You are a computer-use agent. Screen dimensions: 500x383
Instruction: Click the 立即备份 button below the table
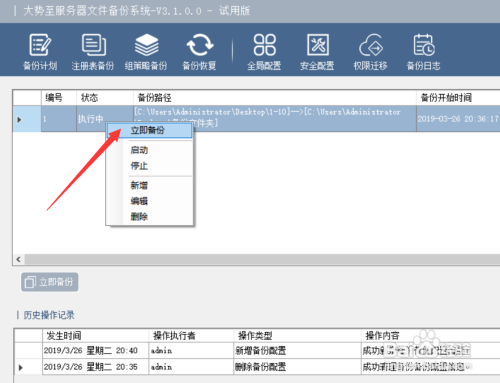[50, 282]
